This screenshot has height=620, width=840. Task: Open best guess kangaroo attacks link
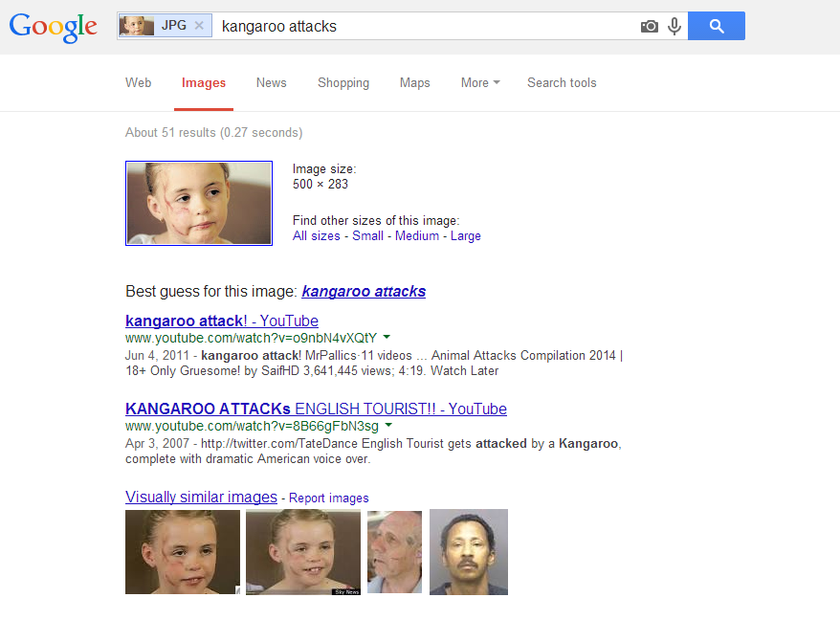click(x=364, y=291)
